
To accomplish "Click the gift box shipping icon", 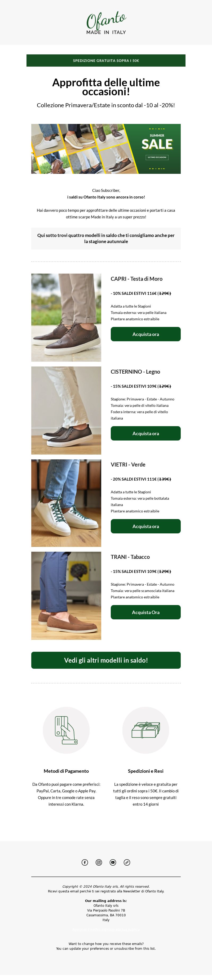I will point(145,730).
